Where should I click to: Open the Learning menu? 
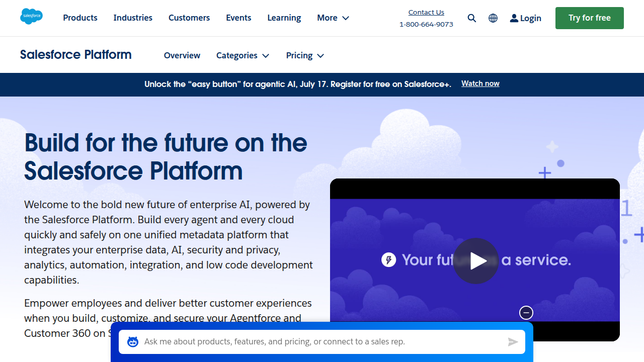[284, 18]
